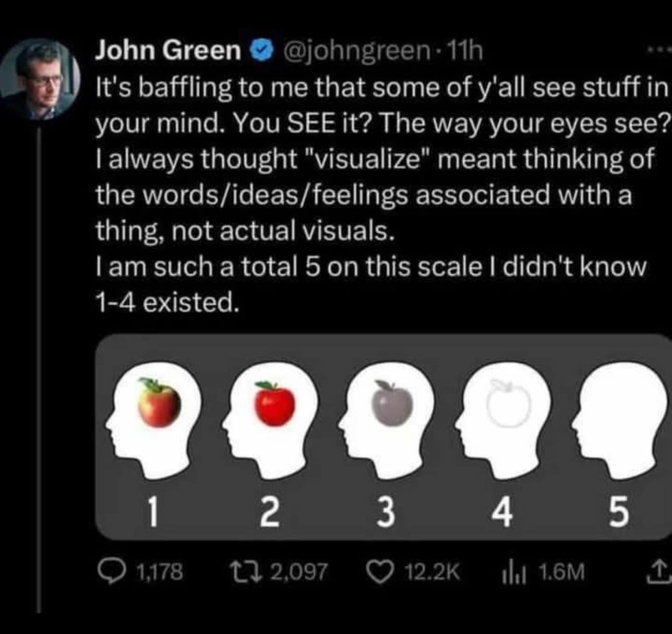672x634 pixels.
Task: Click the share upload arrow icon
Action: 662,572
